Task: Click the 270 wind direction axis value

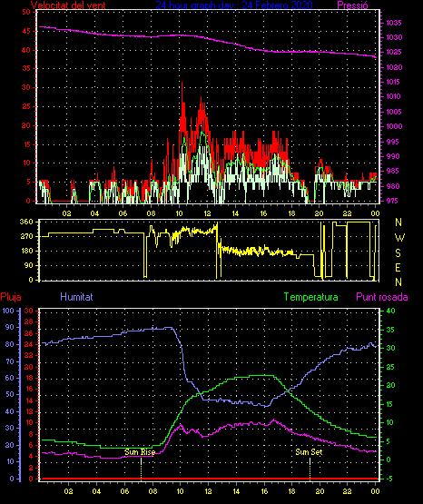Action: [x=26, y=236]
